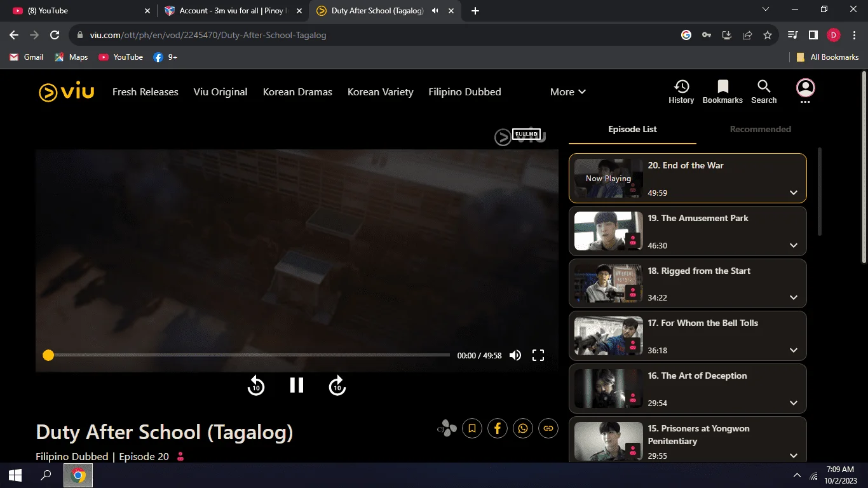Expand episode 20 End of the War details
The width and height of the screenshot is (868, 488).
tap(794, 193)
